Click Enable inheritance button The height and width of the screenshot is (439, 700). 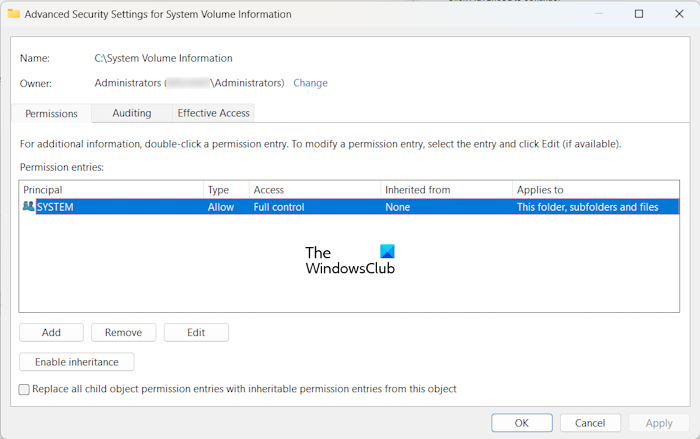pos(77,362)
